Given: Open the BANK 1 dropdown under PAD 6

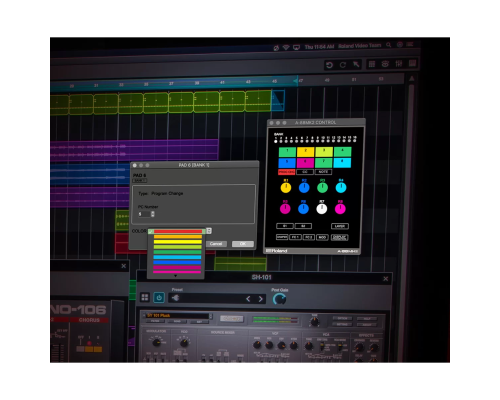Looking at the screenshot, I should pyautogui.click(x=140, y=181).
